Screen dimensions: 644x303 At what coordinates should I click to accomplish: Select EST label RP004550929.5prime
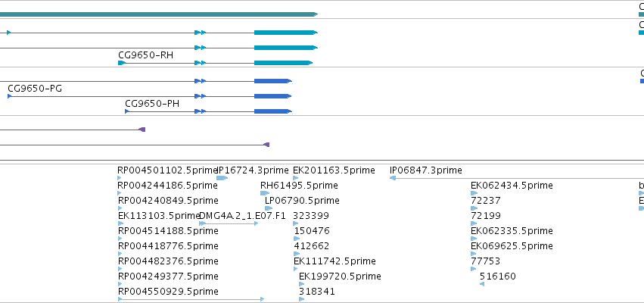(168, 292)
